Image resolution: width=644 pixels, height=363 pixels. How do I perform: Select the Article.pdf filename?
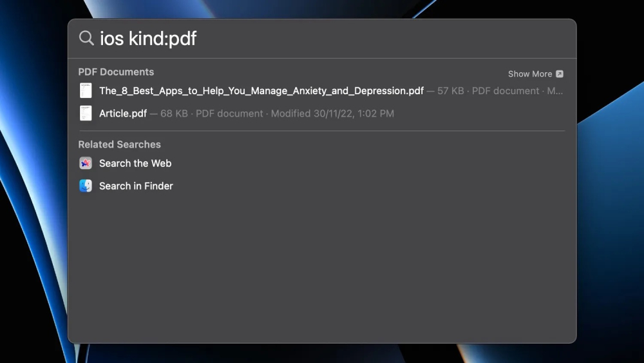[x=123, y=113]
